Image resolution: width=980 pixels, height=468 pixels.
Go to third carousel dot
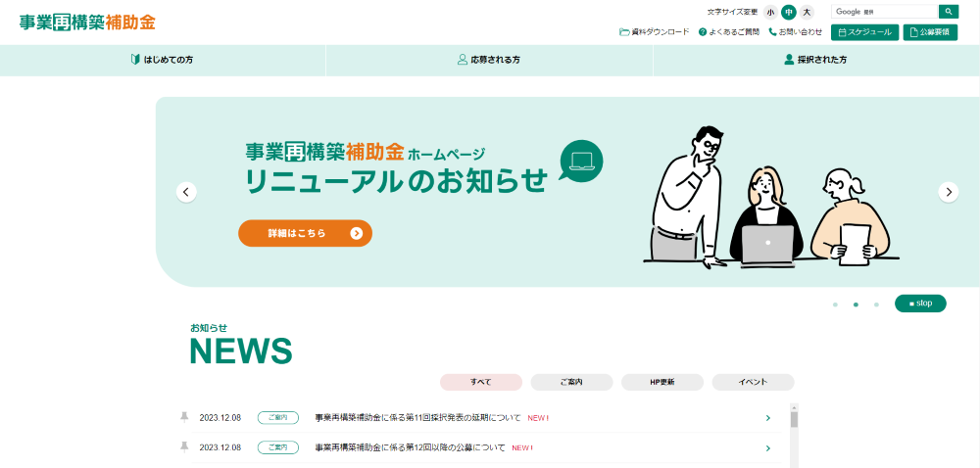(876, 304)
